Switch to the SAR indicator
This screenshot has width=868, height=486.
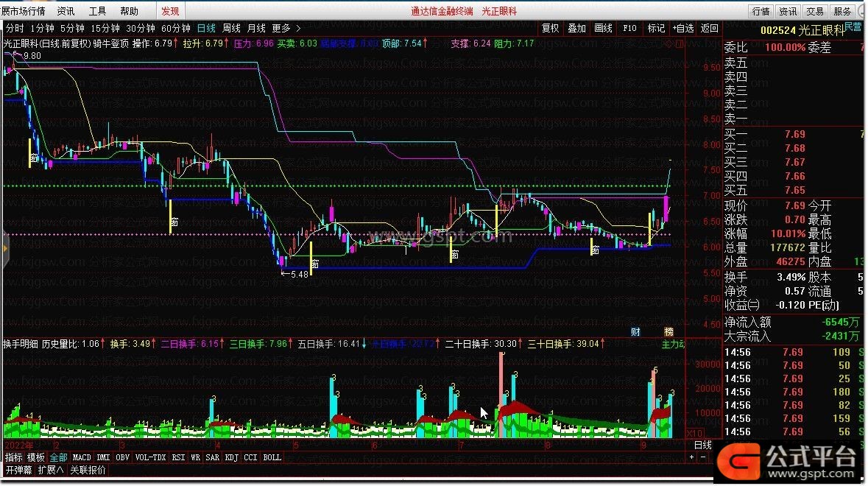tap(213, 457)
